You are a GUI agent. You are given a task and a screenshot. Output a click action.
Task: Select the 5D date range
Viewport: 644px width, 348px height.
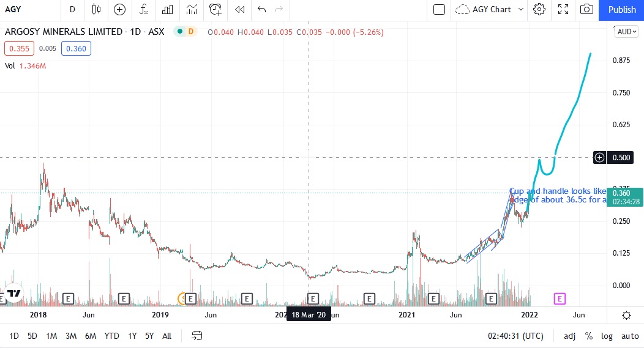[x=32, y=336]
